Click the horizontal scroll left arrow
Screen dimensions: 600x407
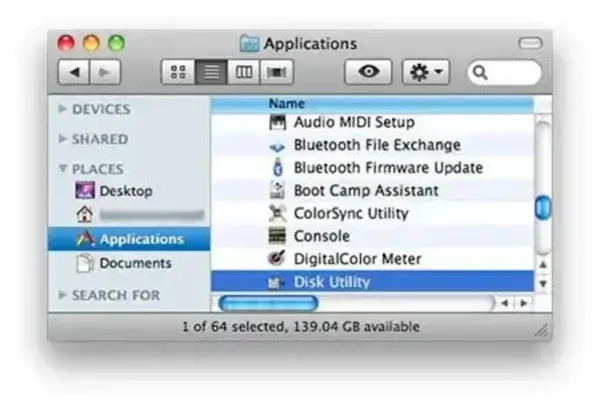click(505, 303)
